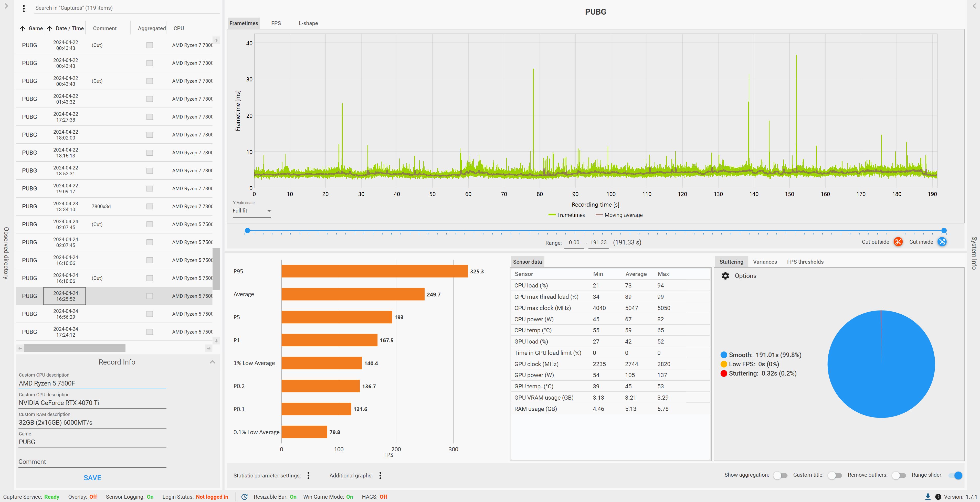The width and height of the screenshot is (980, 502).
Task: Click the Smooth legend entry in stuttering chart
Action: [x=761, y=355]
